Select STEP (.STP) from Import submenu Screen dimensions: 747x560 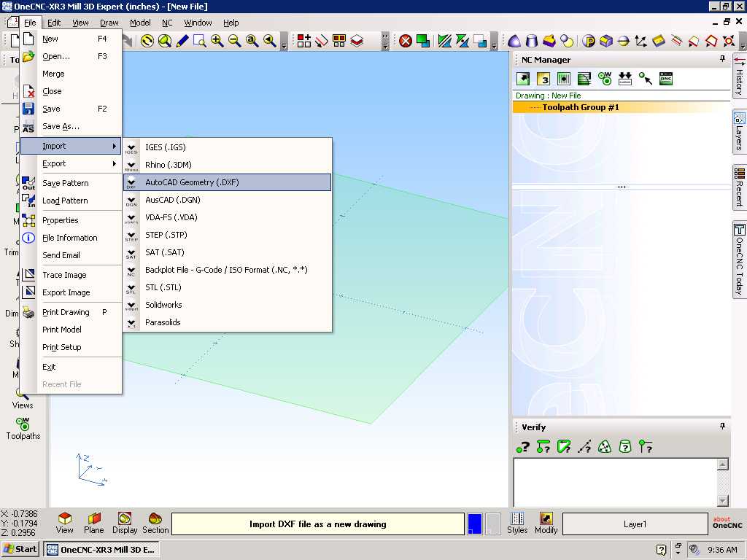tap(228, 235)
